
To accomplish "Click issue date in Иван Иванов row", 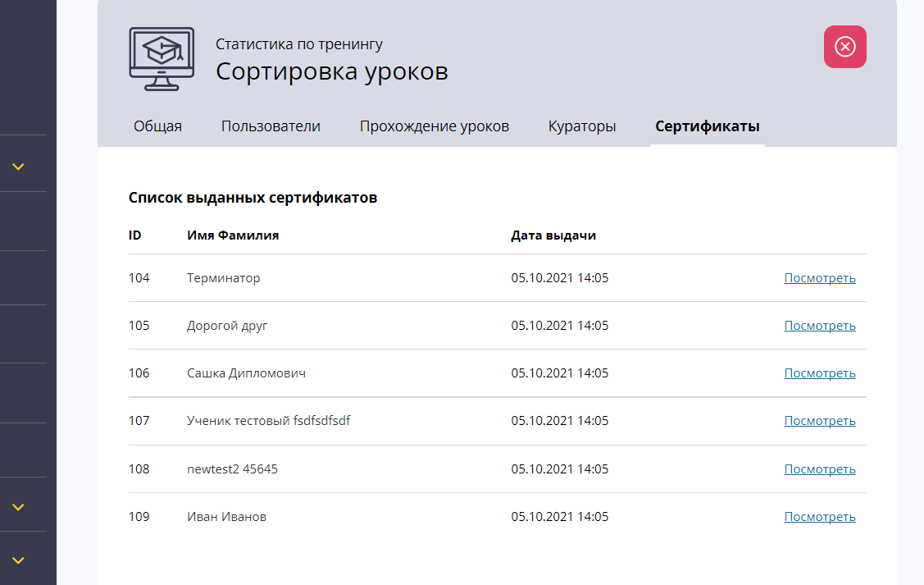I will click(x=560, y=517).
